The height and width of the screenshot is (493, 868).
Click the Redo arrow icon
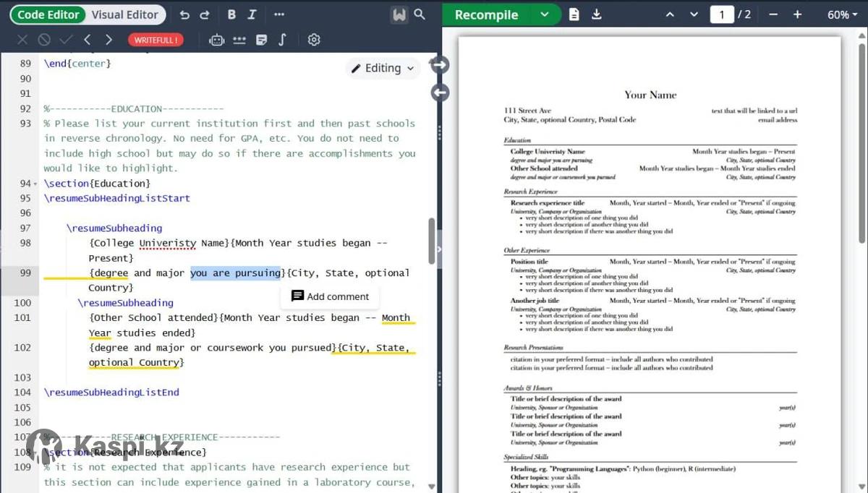[x=205, y=14]
